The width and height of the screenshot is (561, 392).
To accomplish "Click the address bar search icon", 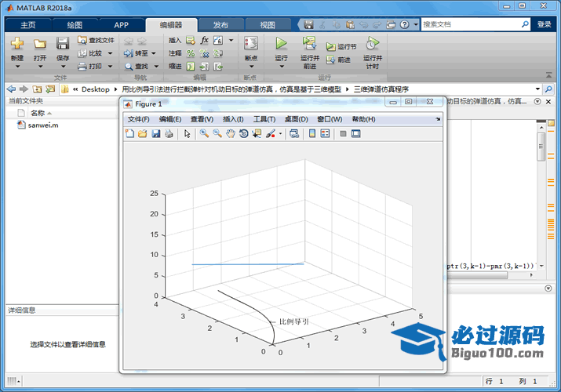I will (548, 89).
